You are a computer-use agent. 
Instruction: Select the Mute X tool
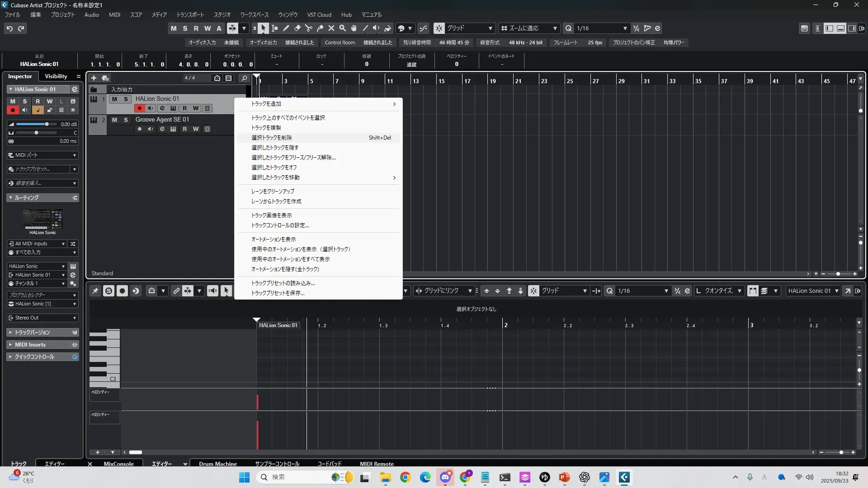click(331, 28)
